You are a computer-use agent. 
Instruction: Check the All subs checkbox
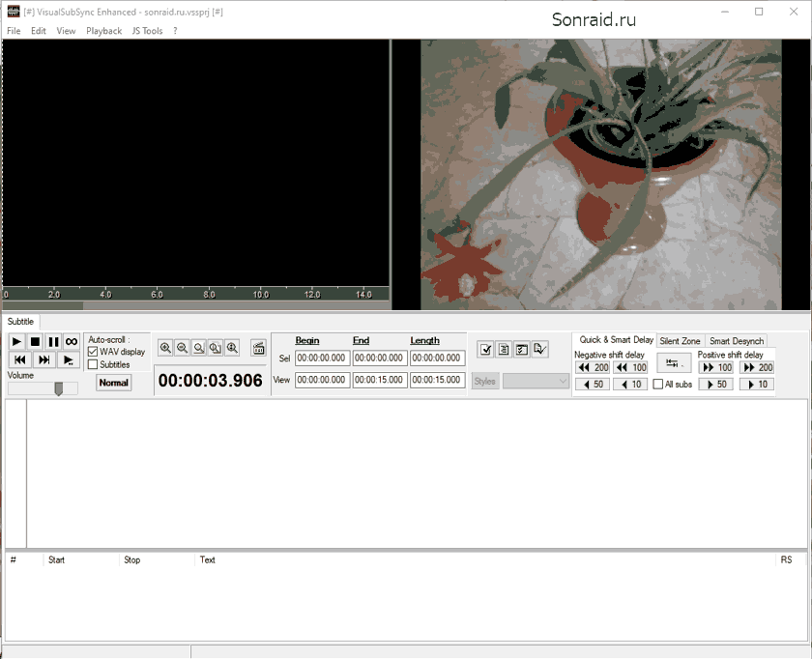click(658, 385)
